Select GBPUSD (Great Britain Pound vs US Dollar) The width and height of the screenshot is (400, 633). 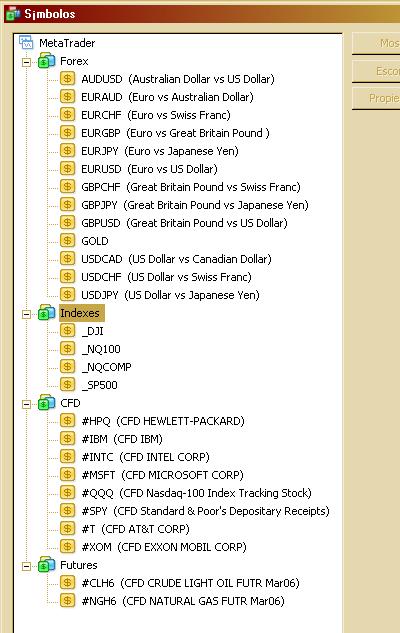point(184,223)
